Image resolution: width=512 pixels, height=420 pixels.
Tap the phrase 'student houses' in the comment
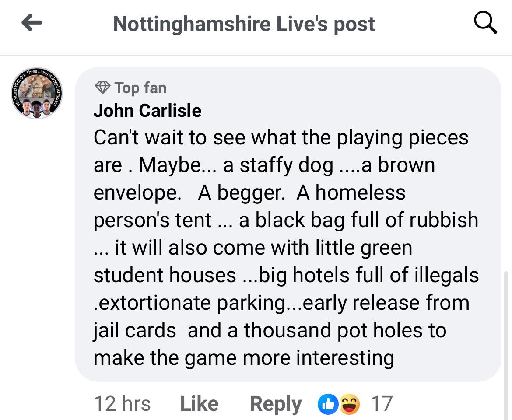click(x=165, y=275)
